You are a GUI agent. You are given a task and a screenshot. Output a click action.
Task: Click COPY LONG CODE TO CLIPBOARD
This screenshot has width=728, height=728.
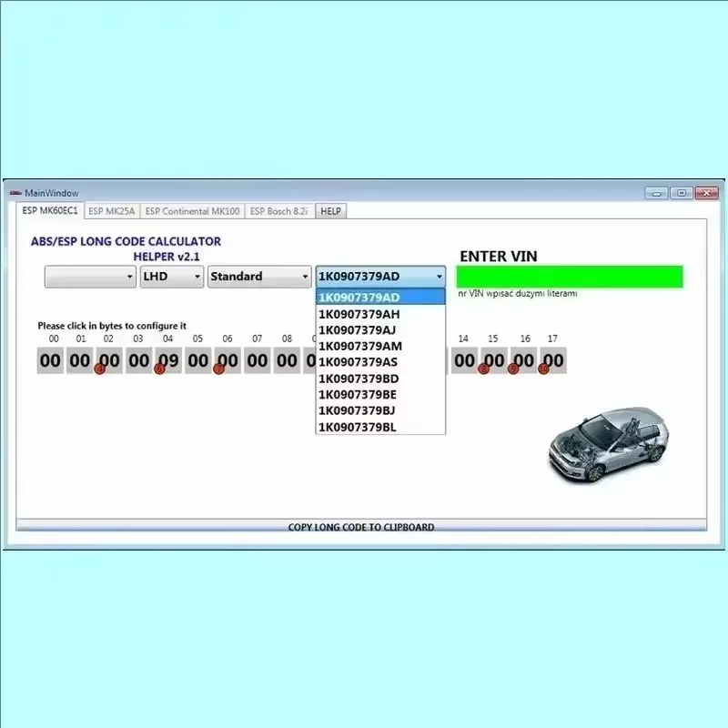click(362, 526)
